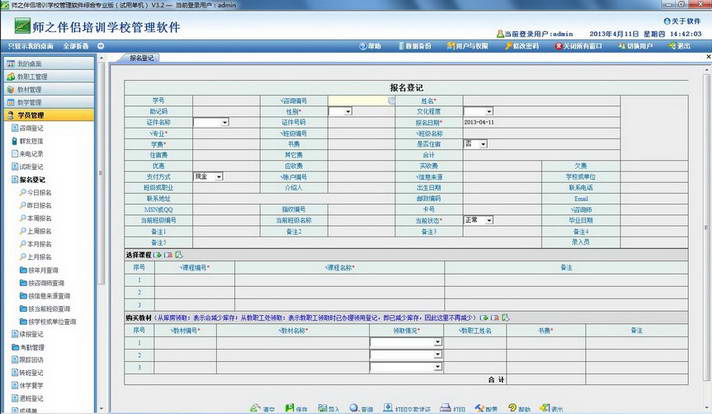The width and height of the screenshot is (712, 414).
Task: Open 教材管理 sidebar section
Action: pyautogui.click(x=49, y=89)
